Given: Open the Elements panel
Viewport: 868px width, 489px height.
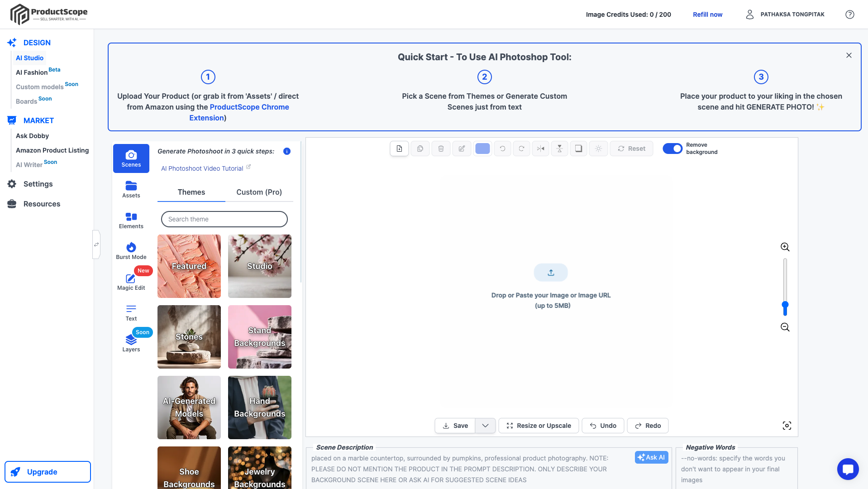Looking at the screenshot, I should pyautogui.click(x=131, y=220).
